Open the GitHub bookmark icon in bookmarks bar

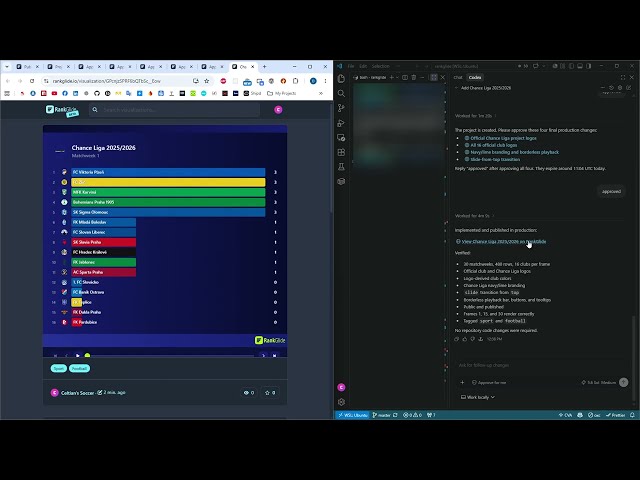pos(97,93)
